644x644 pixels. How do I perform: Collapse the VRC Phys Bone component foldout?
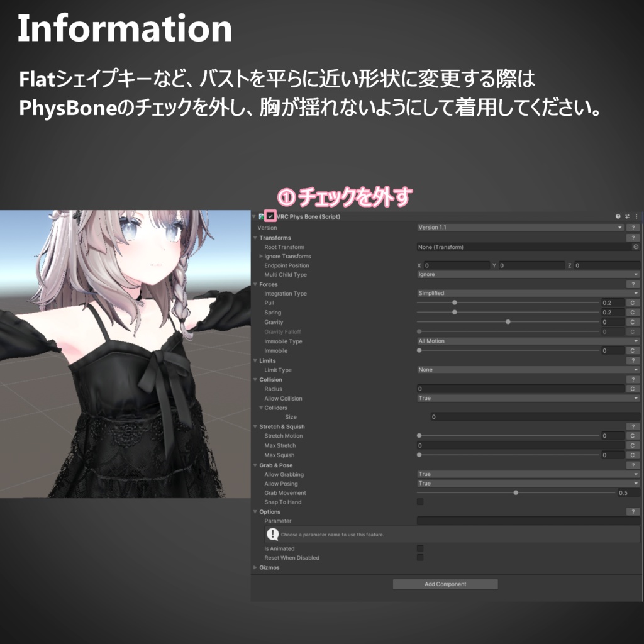coord(254,216)
